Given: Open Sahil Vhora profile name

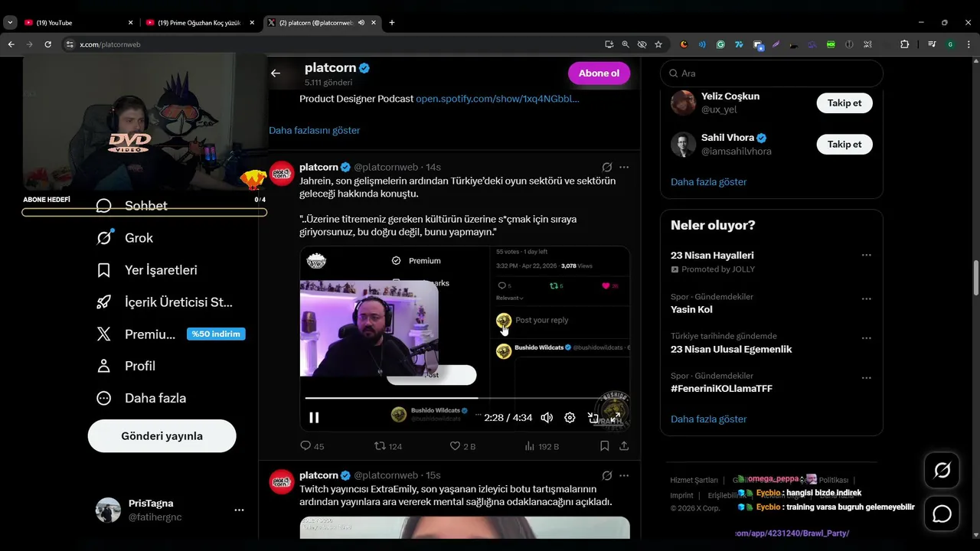Looking at the screenshot, I should [727, 138].
